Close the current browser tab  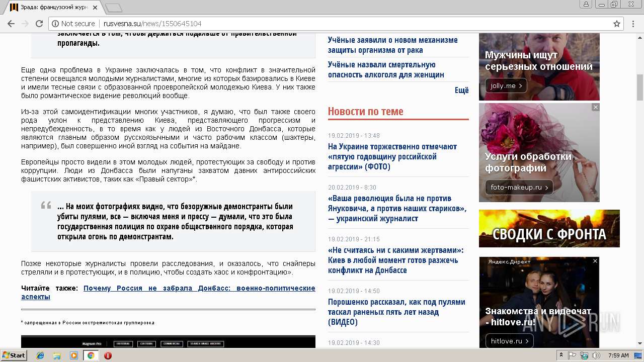(x=95, y=8)
